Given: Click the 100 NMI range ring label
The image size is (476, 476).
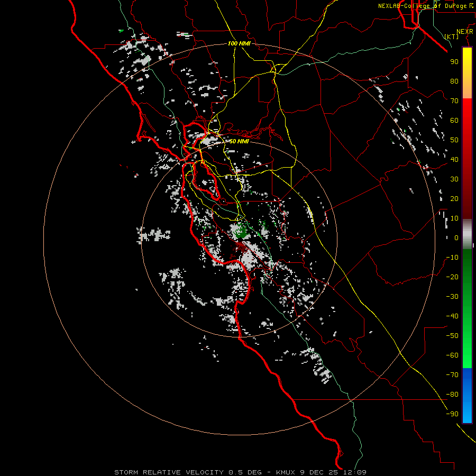Looking at the screenshot, I should pyautogui.click(x=239, y=43).
